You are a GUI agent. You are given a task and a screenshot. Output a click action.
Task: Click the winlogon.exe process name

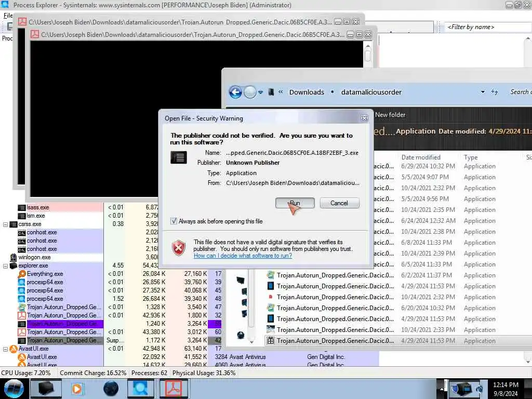[x=34, y=258]
